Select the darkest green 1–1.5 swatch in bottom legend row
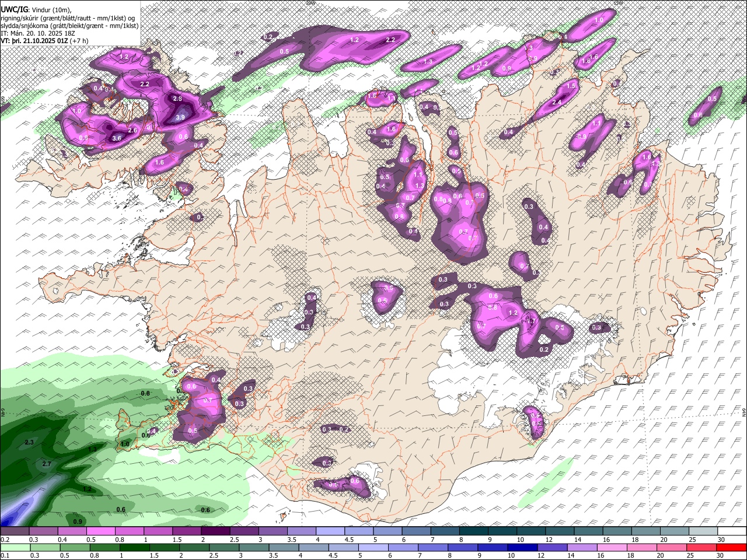 [x=135, y=547]
